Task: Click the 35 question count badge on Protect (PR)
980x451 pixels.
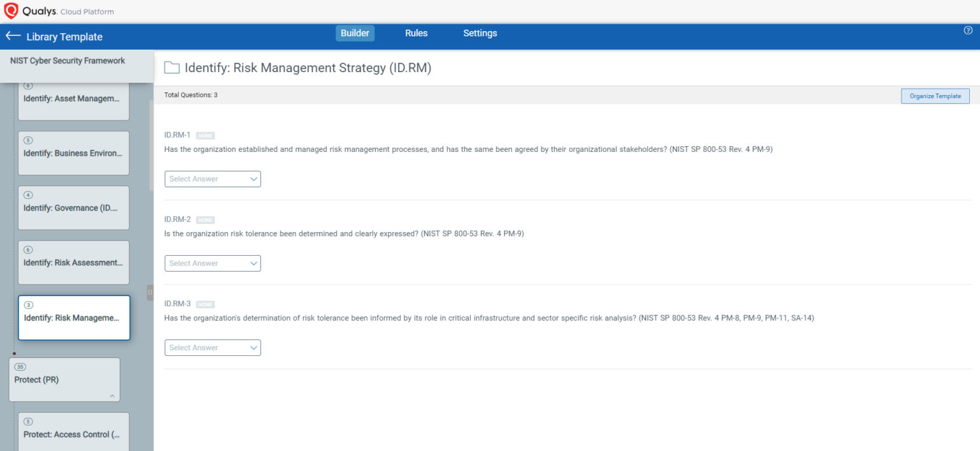Action: click(x=20, y=367)
